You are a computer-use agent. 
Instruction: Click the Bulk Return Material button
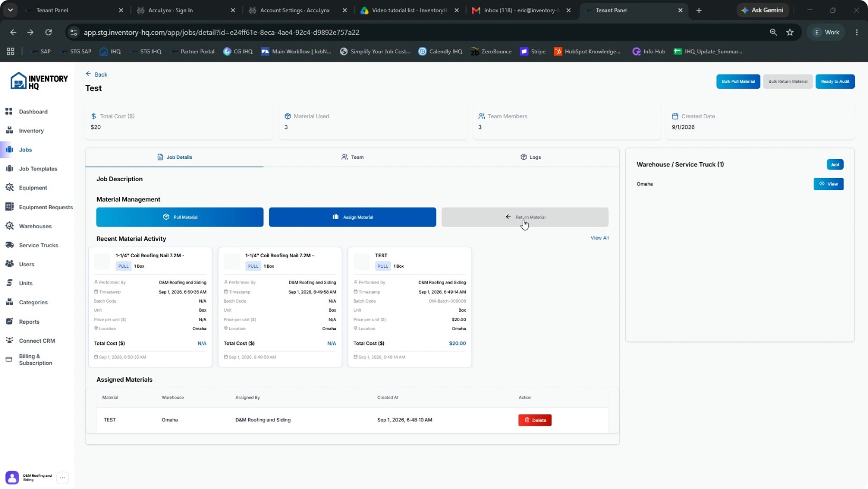point(788,81)
